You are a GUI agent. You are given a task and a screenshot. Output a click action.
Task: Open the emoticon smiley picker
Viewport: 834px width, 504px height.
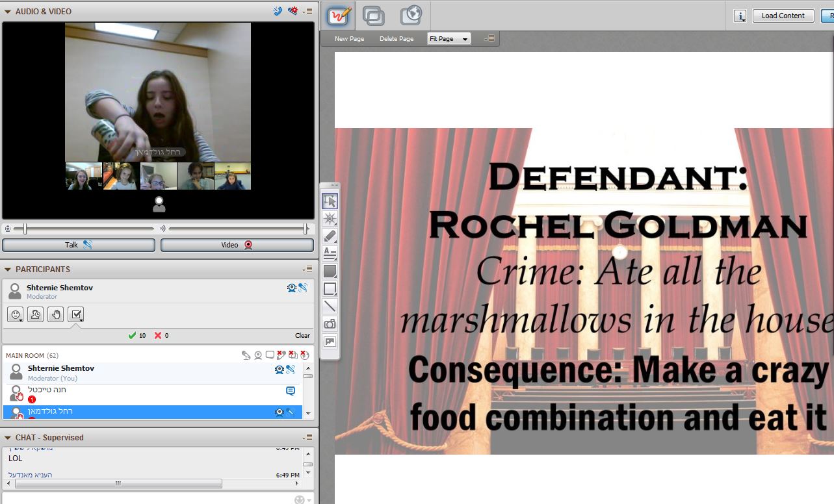tap(16, 315)
